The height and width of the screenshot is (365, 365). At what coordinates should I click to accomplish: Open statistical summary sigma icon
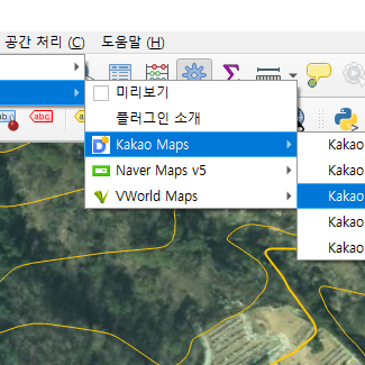click(x=231, y=72)
